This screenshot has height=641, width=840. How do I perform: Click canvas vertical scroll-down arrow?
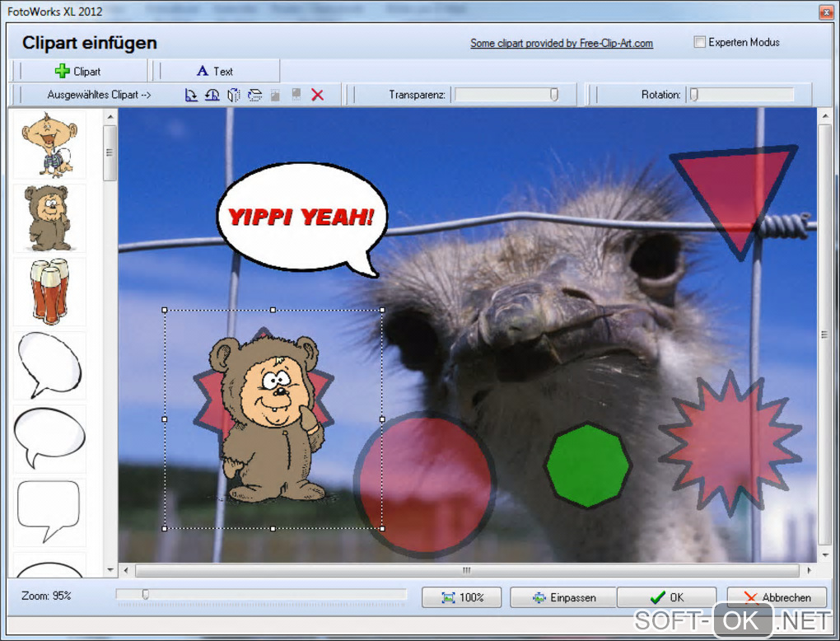click(x=825, y=555)
